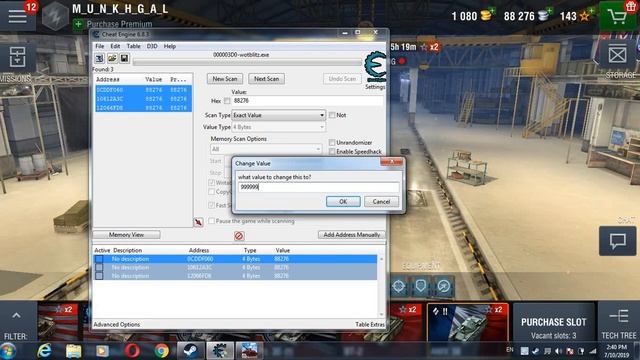The image size is (640, 360).
Task: Select the shield equipment slot icon
Action: click(x=421, y=286)
